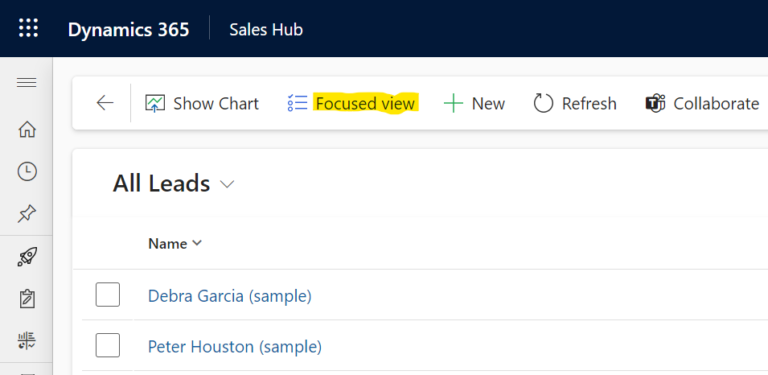768x375 pixels.
Task: Click the circular Refresh icon
Action: tap(543, 103)
